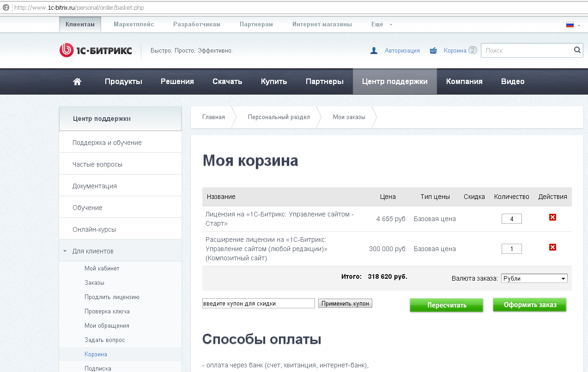Click the total amount 318 620 руб.
Screen dimensions: 588x372
[388, 277]
